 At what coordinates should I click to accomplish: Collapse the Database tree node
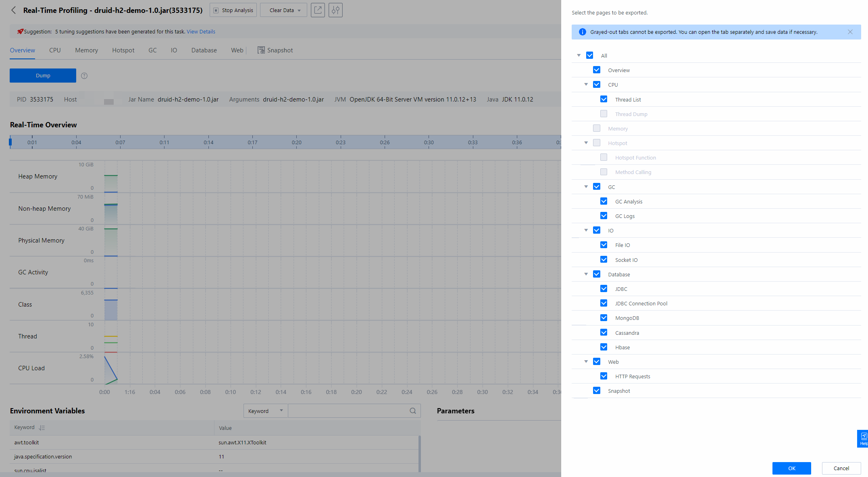point(586,274)
